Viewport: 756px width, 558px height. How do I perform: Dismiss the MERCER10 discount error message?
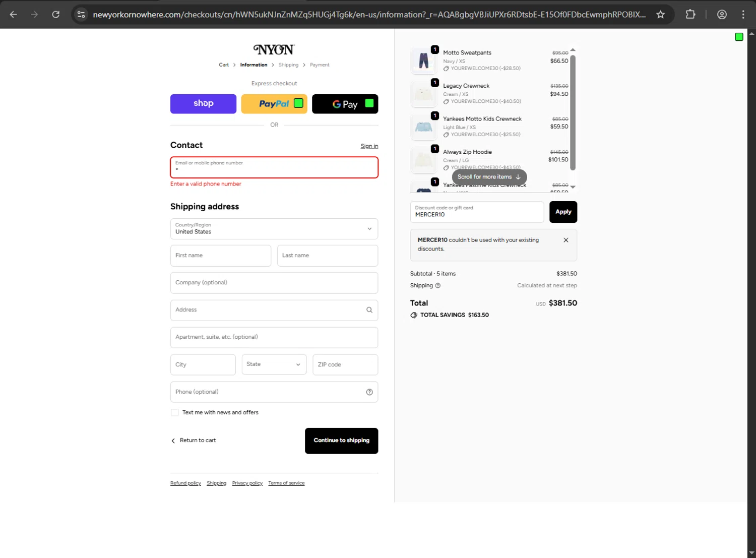[566, 240]
